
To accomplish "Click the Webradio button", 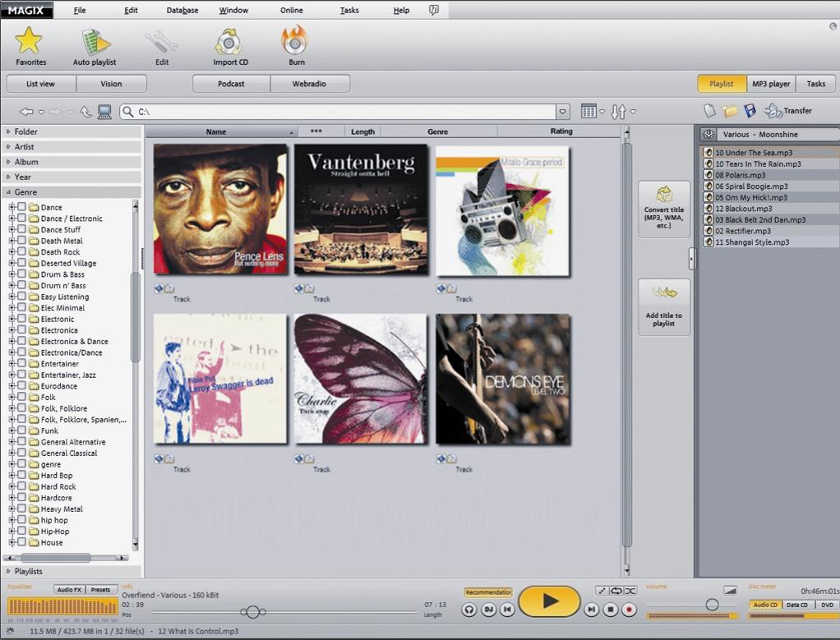I will click(x=310, y=84).
